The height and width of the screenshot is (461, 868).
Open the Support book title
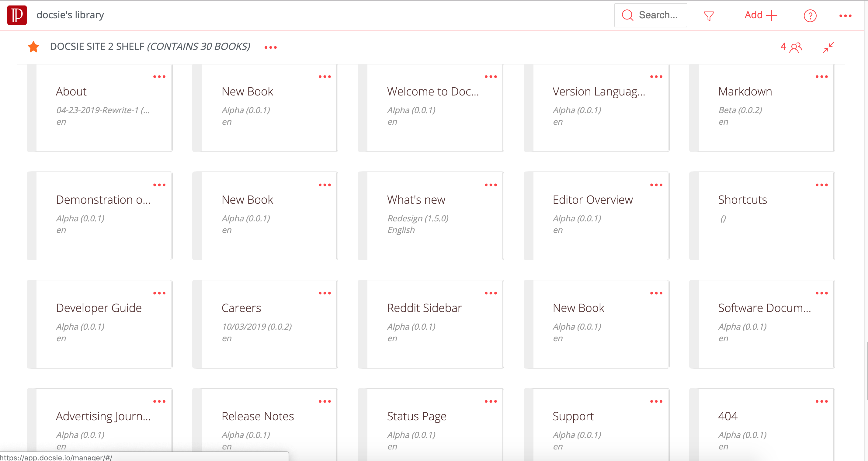tap(573, 417)
